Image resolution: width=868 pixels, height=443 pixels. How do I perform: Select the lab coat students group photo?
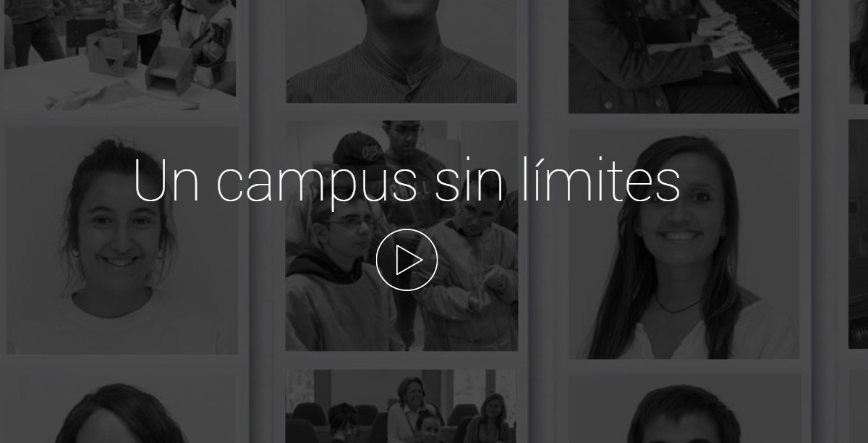(401, 235)
